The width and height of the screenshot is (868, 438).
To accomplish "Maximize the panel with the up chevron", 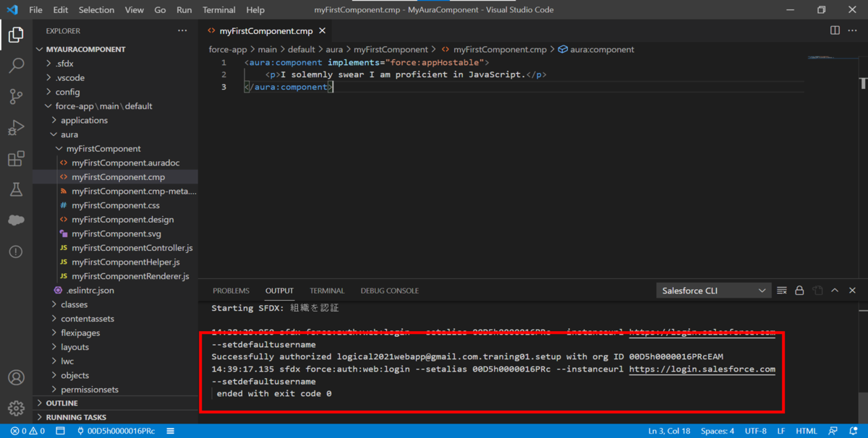I will [835, 291].
